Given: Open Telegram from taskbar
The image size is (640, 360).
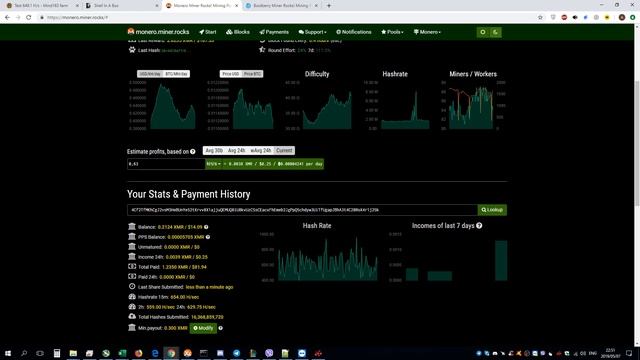Looking at the screenshot, I should [236, 353].
